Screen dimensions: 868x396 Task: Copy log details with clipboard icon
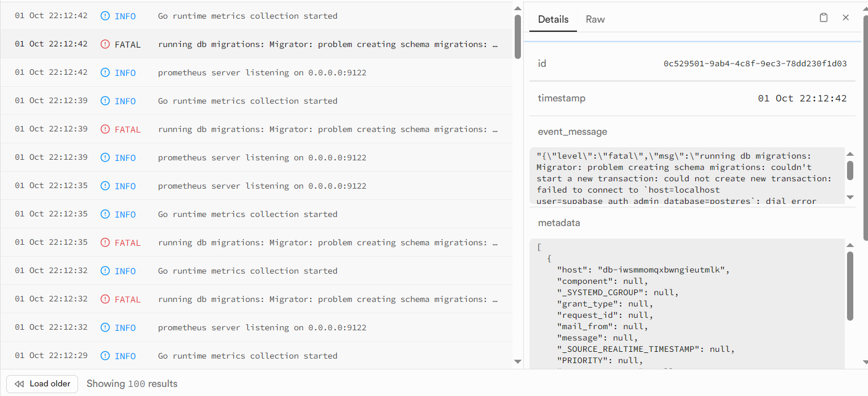(x=823, y=18)
